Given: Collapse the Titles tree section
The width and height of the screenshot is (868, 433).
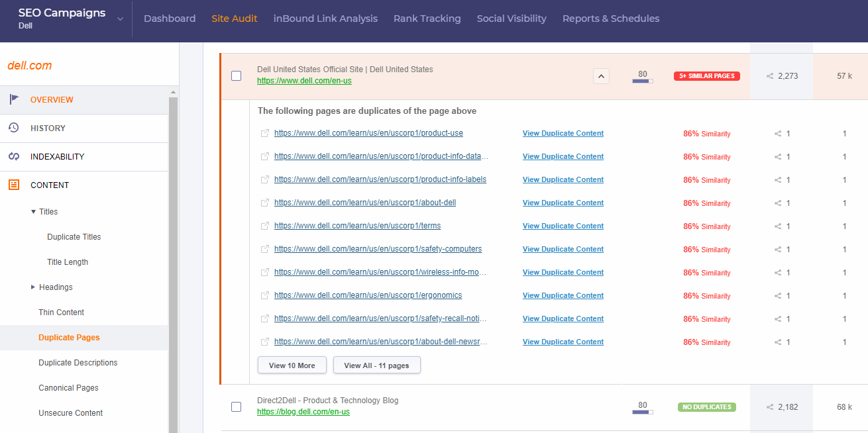Looking at the screenshot, I should point(34,212).
